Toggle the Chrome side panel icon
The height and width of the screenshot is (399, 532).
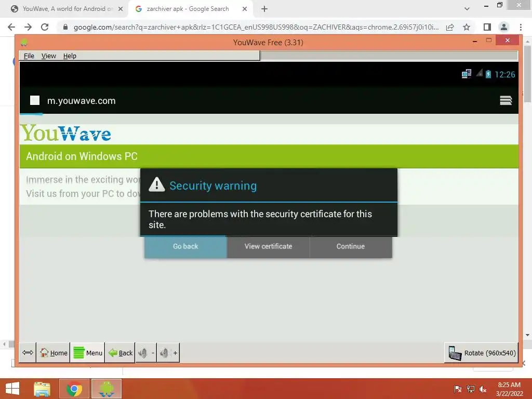click(487, 27)
